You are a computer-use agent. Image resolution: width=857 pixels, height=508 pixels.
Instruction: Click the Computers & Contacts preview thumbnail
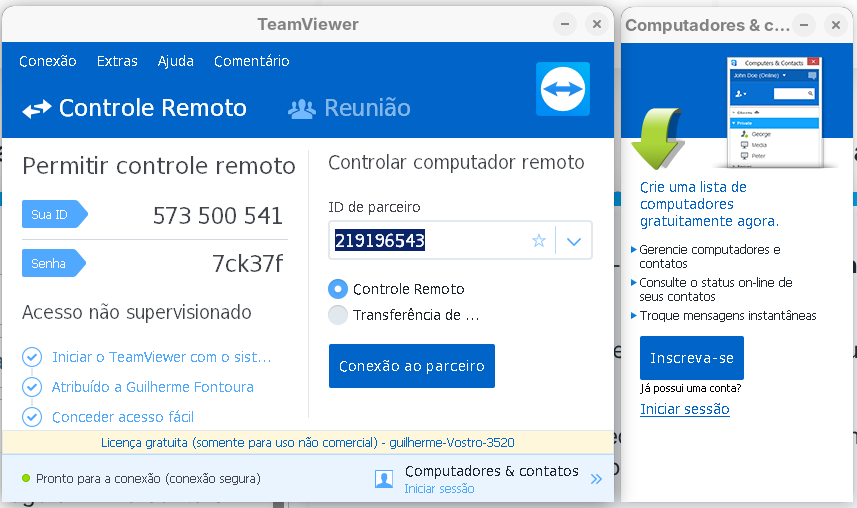pyautogui.click(x=775, y=112)
